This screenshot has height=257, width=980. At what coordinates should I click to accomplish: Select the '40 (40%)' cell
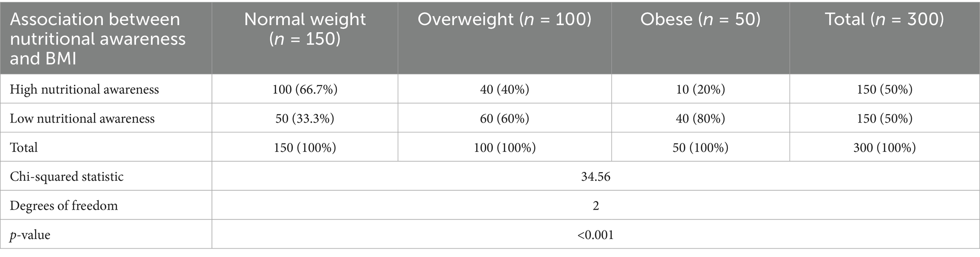(505, 89)
